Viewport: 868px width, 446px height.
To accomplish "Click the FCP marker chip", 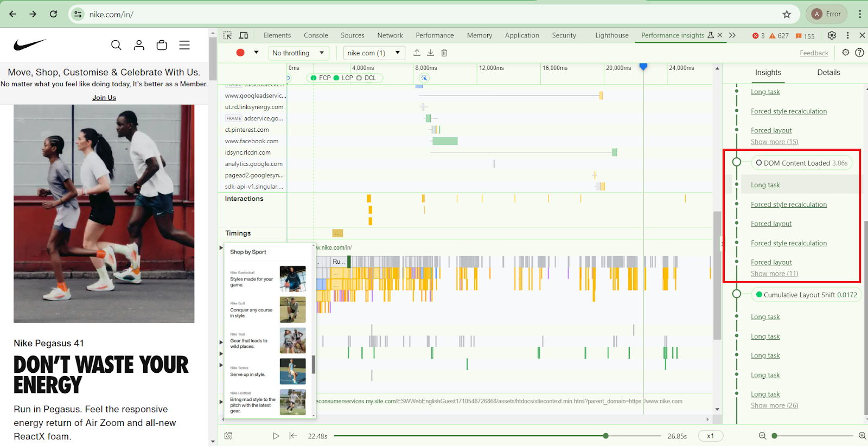I will pyautogui.click(x=321, y=78).
